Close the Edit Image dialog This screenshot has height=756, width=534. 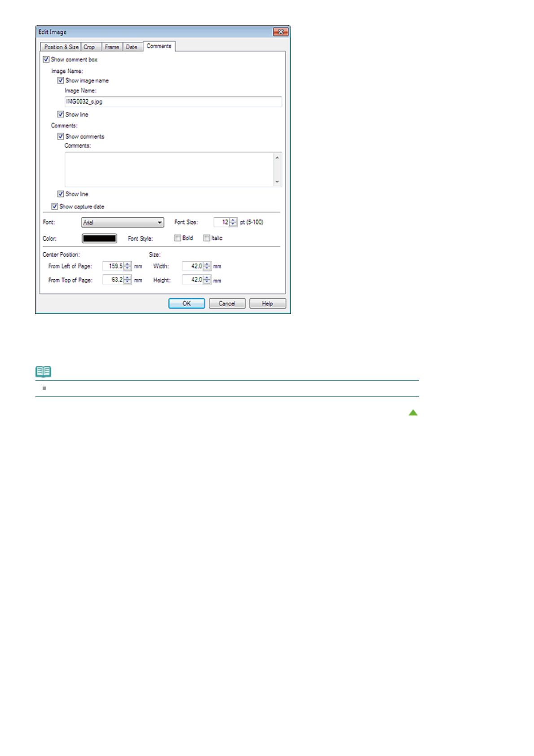pyautogui.click(x=280, y=32)
